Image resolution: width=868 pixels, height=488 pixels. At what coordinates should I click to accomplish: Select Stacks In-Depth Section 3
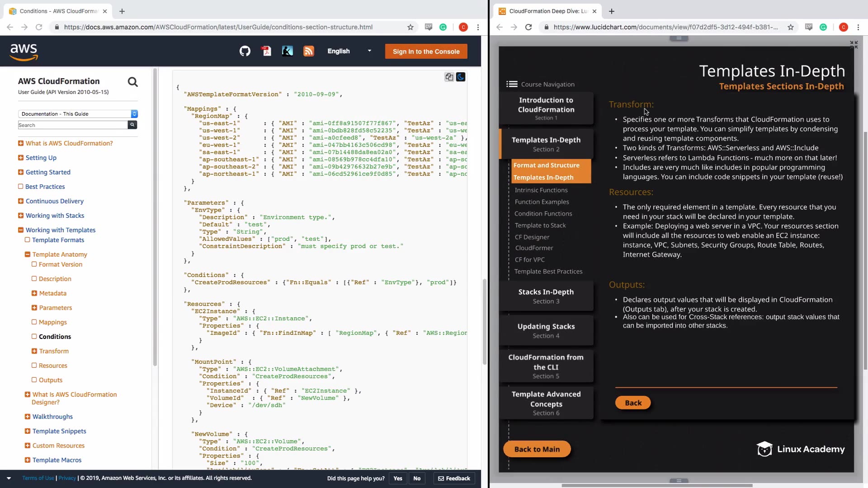coord(546,296)
